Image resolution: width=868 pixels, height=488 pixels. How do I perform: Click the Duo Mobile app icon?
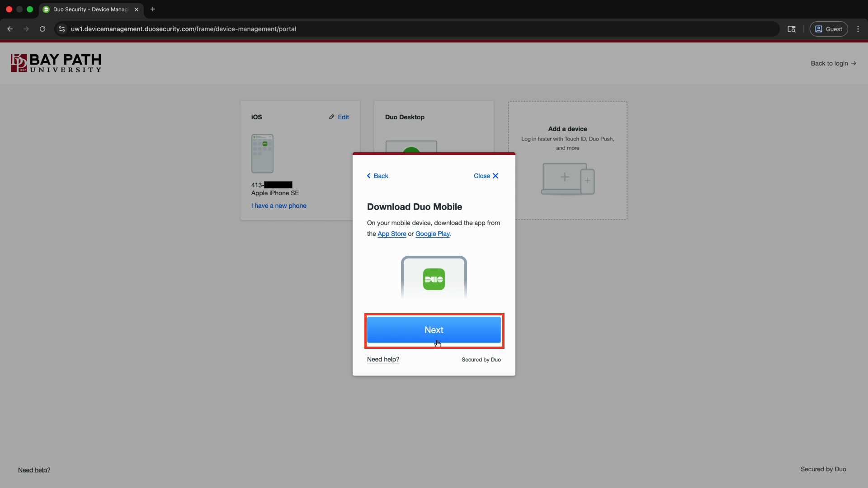434,279
